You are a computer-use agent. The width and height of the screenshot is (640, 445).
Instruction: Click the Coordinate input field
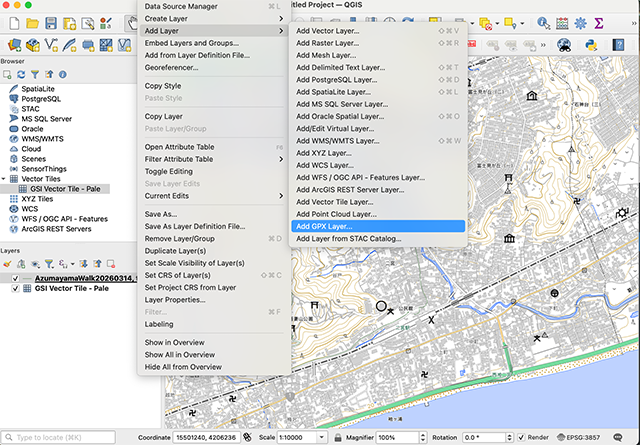click(x=206, y=437)
